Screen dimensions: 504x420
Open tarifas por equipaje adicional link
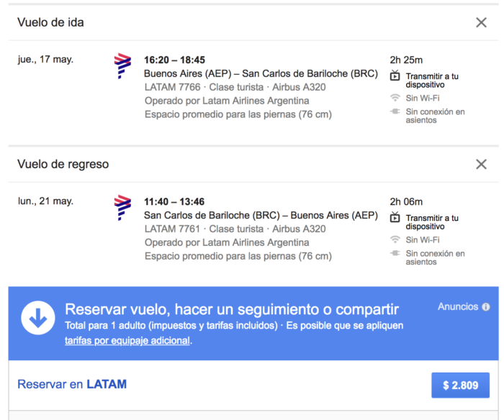pyautogui.click(x=127, y=341)
